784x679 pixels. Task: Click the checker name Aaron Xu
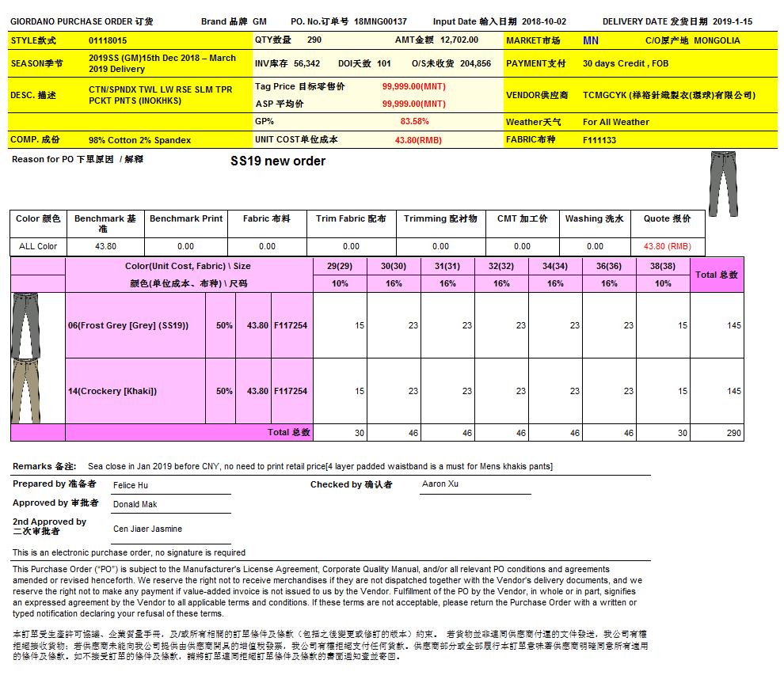440,484
